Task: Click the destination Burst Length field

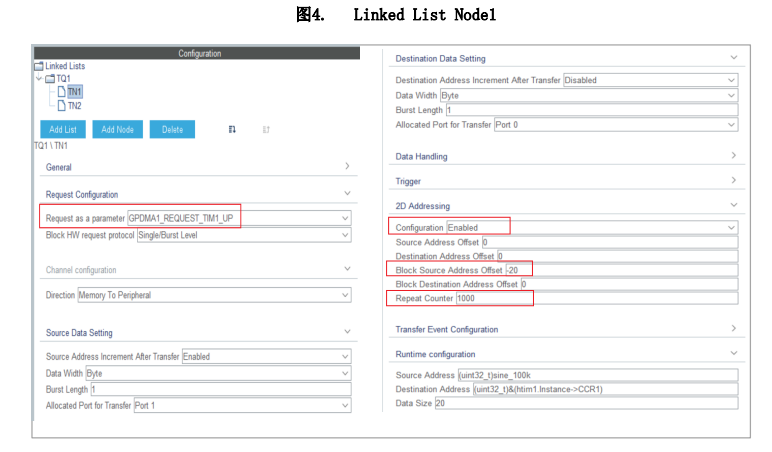Action: (x=592, y=110)
